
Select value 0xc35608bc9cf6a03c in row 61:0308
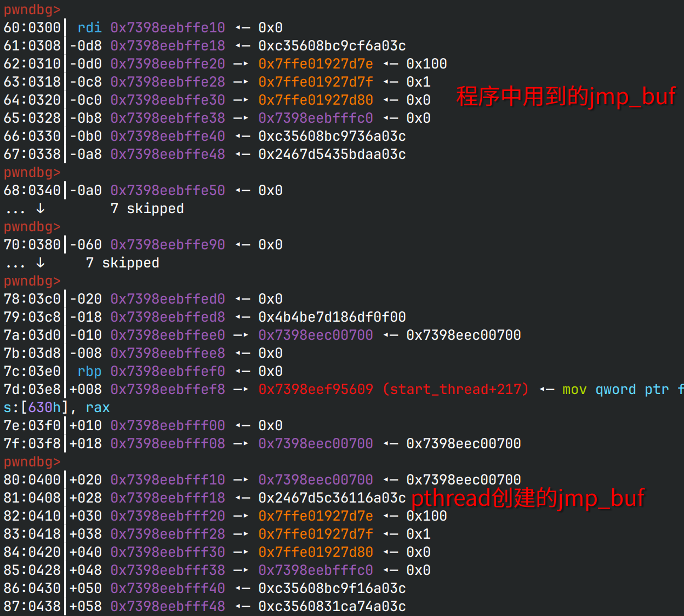click(x=332, y=45)
